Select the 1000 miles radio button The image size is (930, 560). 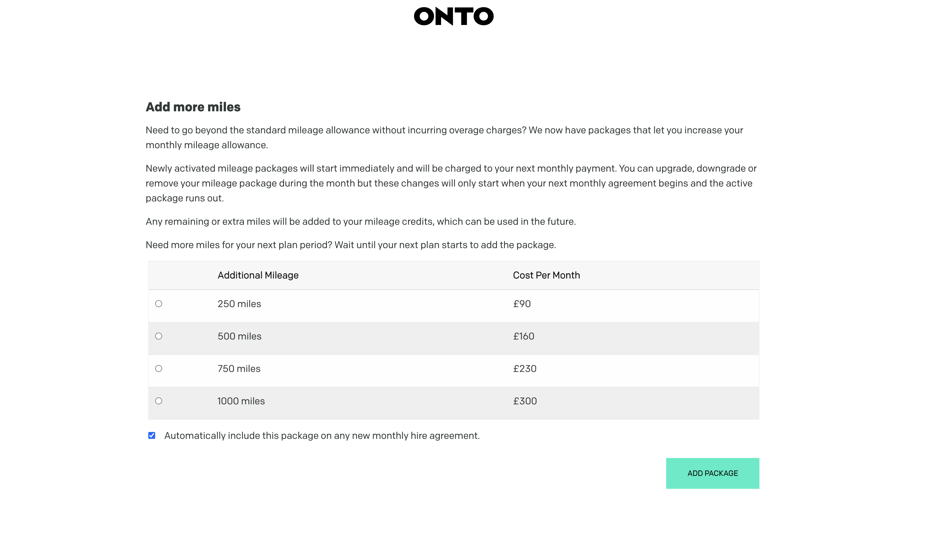point(159,401)
